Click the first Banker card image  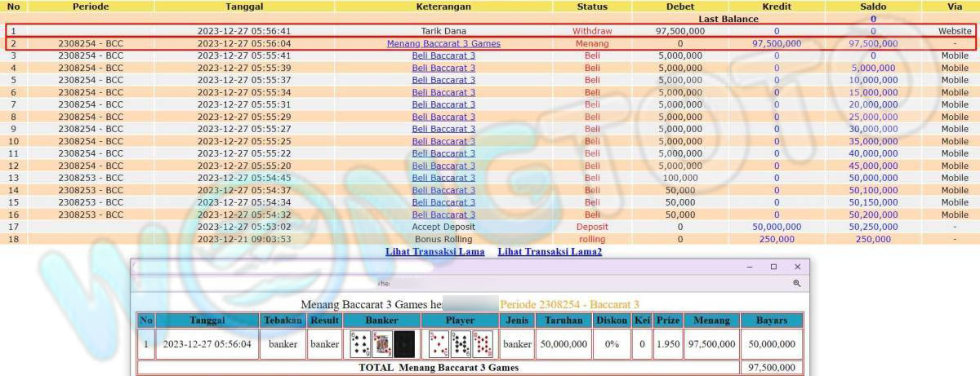pyautogui.click(x=360, y=344)
